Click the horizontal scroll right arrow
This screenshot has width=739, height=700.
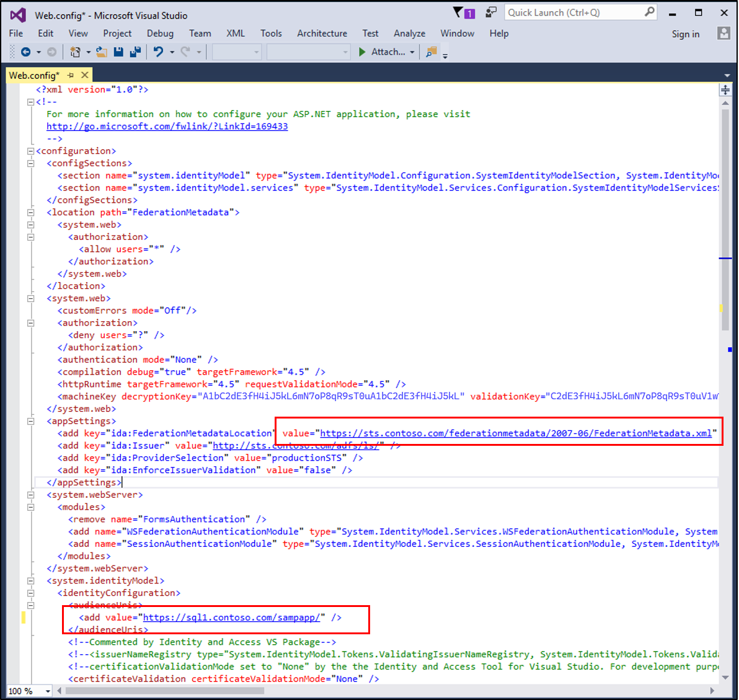tap(712, 691)
